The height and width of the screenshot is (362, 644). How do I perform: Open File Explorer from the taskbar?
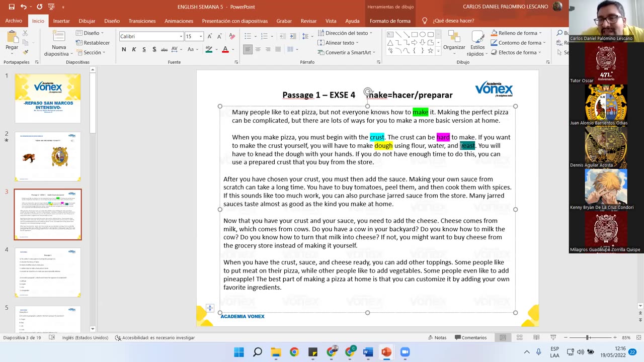pos(276,352)
